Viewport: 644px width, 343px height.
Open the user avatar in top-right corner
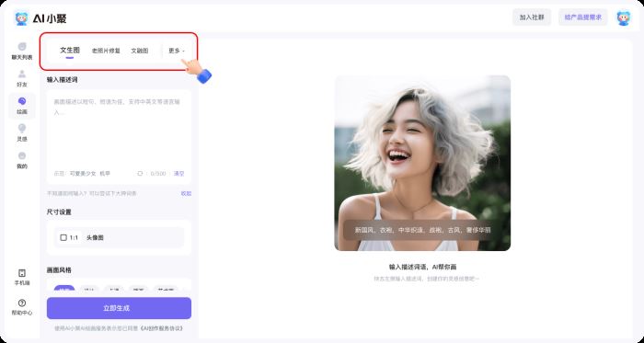point(624,18)
